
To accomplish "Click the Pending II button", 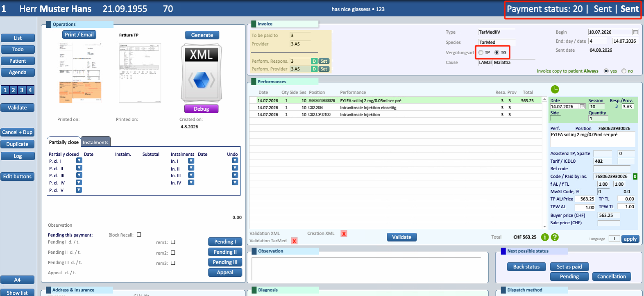I will (x=225, y=252).
